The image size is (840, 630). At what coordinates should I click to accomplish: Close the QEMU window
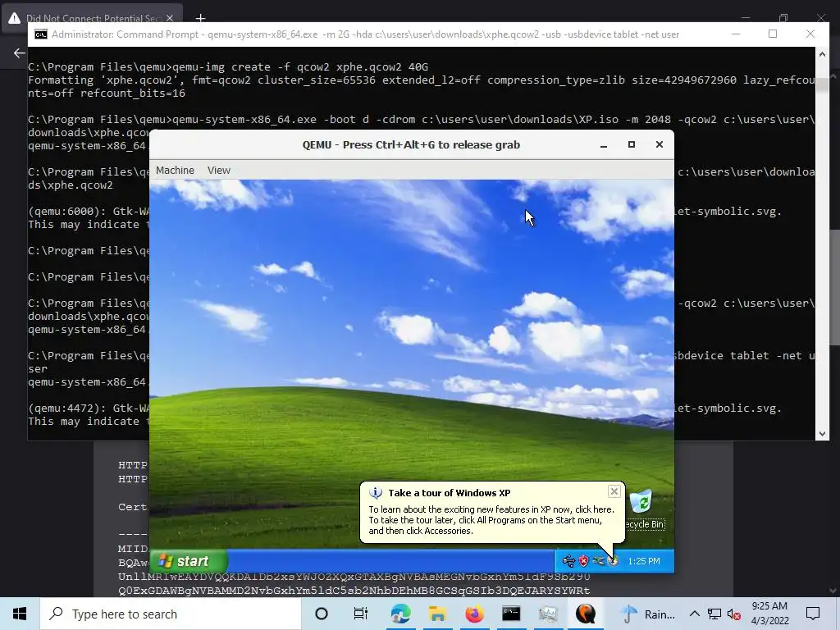[x=660, y=144]
